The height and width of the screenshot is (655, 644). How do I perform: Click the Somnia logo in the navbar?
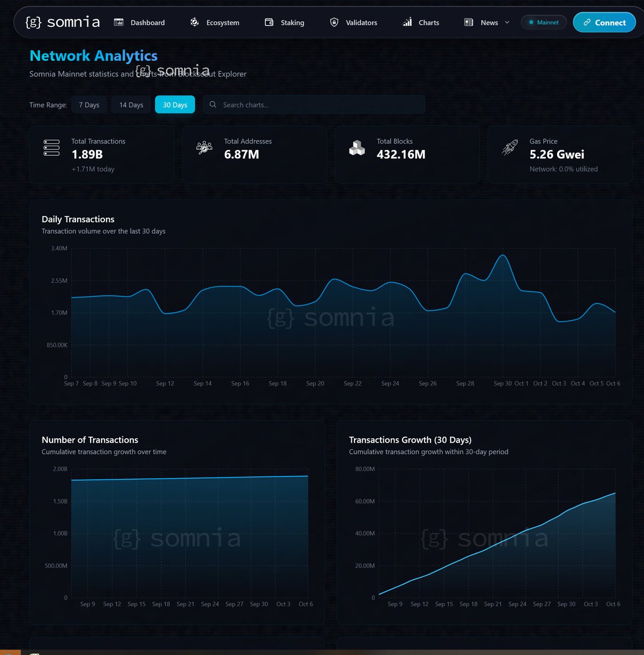click(63, 22)
